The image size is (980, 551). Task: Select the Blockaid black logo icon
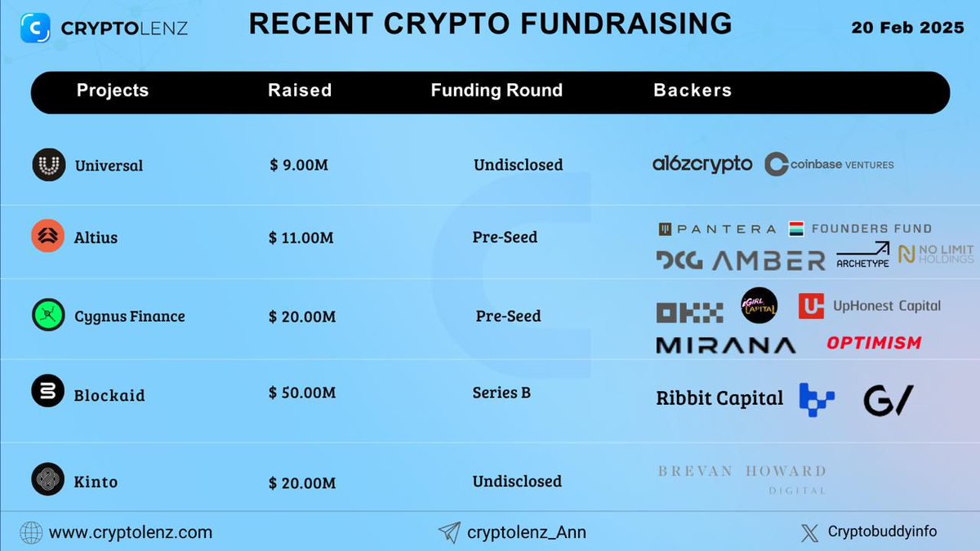pyautogui.click(x=48, y=392)
